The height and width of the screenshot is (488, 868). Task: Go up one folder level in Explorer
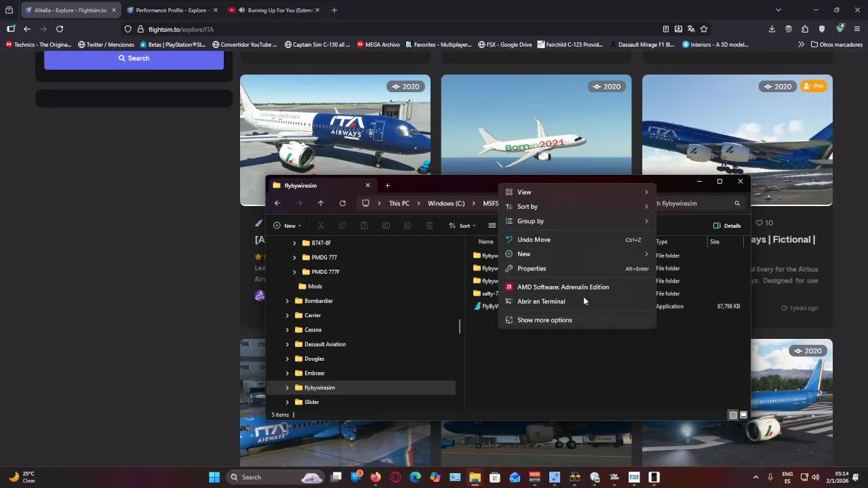(x=321, y=203)
